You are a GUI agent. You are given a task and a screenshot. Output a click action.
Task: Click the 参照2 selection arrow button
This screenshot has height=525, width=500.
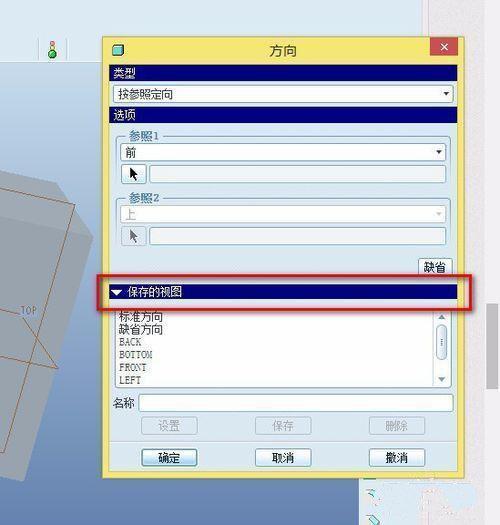click(x=134, y=236)
